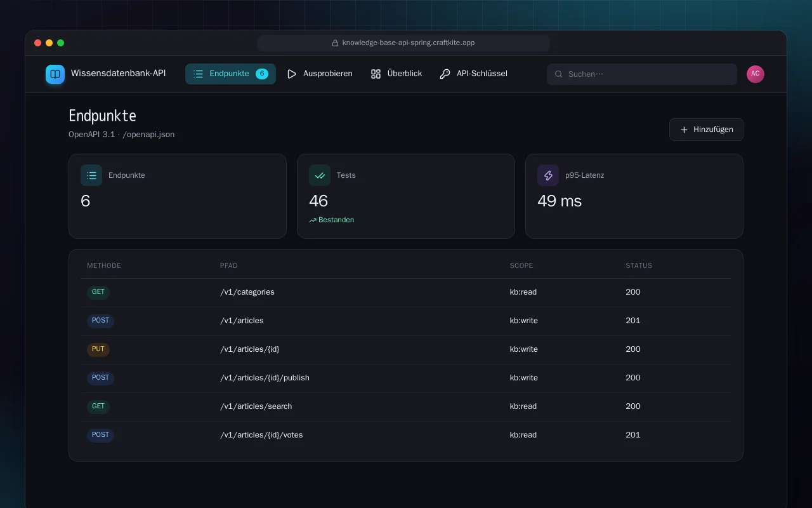Click the METHODE column header
The height and width of the screenshot is (508, 812).
104,265
